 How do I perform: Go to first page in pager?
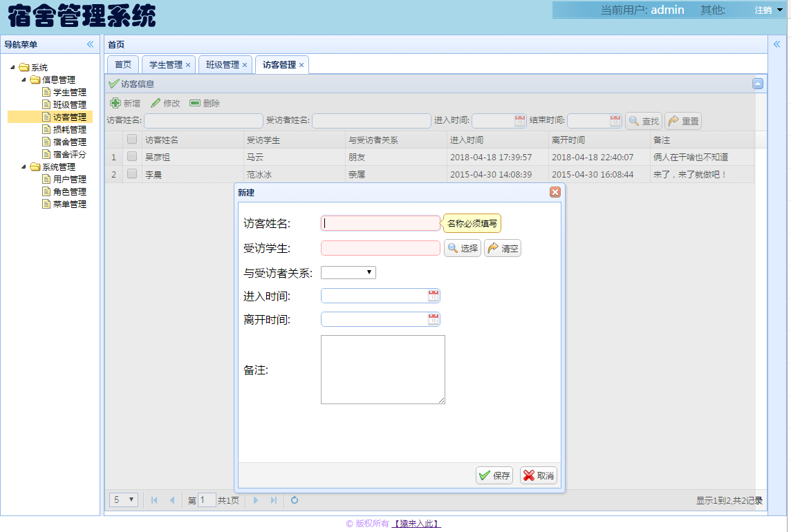point(154,500)
